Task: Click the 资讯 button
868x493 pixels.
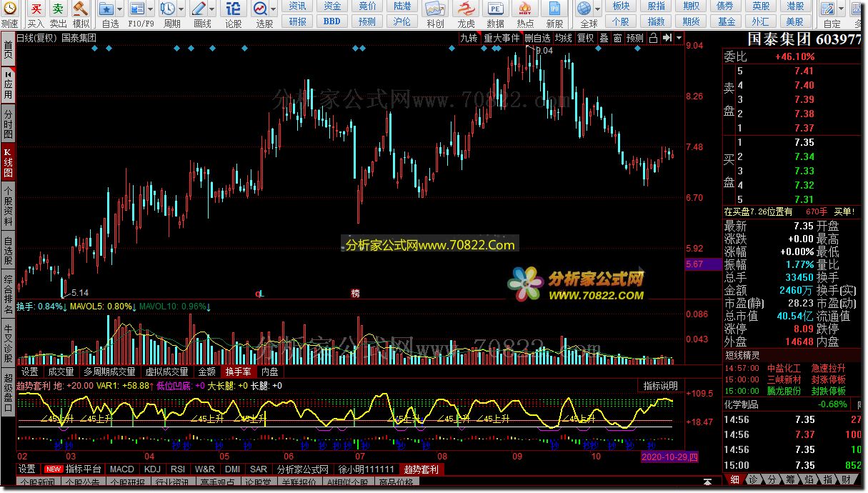Action: pyautogui.click(x=298, y=6)
